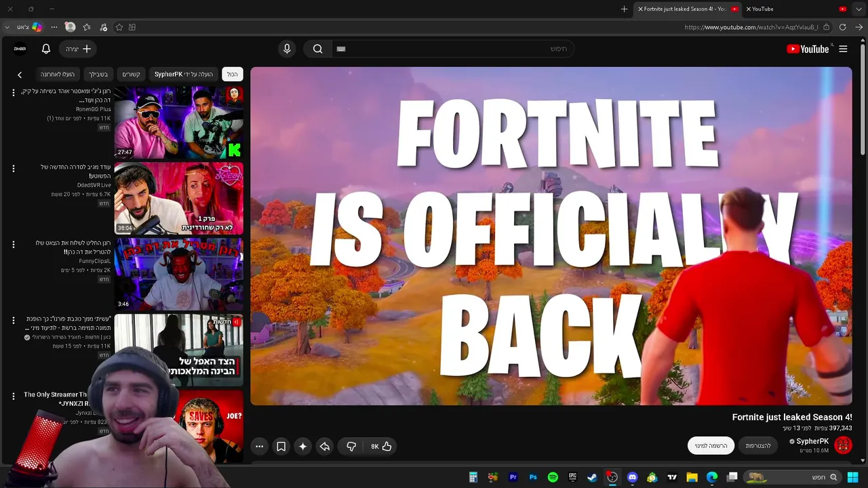This screenshot has width=868, height=488.
Task: Share the video using arrow icon
Action: (325, 446)
